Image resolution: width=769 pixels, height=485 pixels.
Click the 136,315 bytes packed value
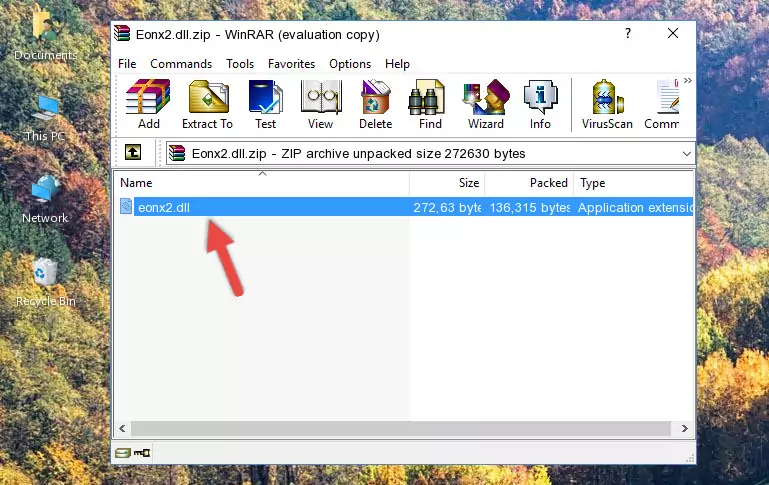click(530, 207)
